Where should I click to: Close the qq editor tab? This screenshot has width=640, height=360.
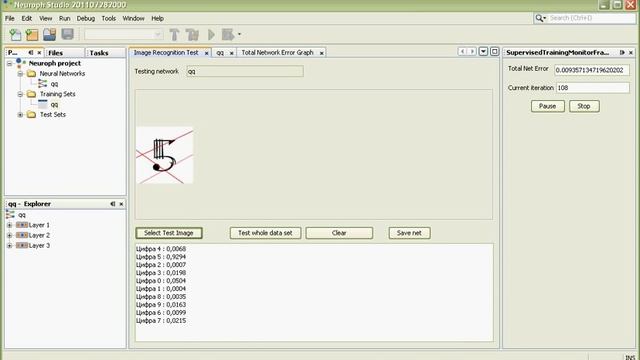tap(231, 53)
